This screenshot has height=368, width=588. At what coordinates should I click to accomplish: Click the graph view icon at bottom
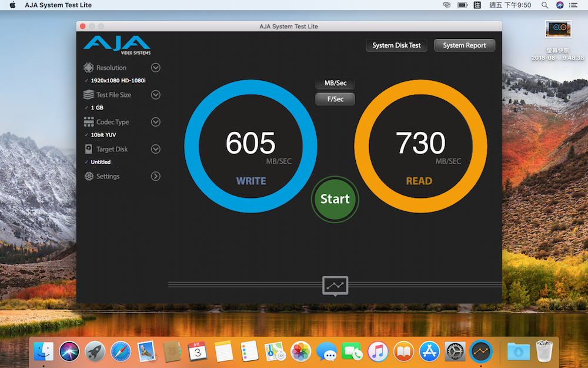[335, 286]
